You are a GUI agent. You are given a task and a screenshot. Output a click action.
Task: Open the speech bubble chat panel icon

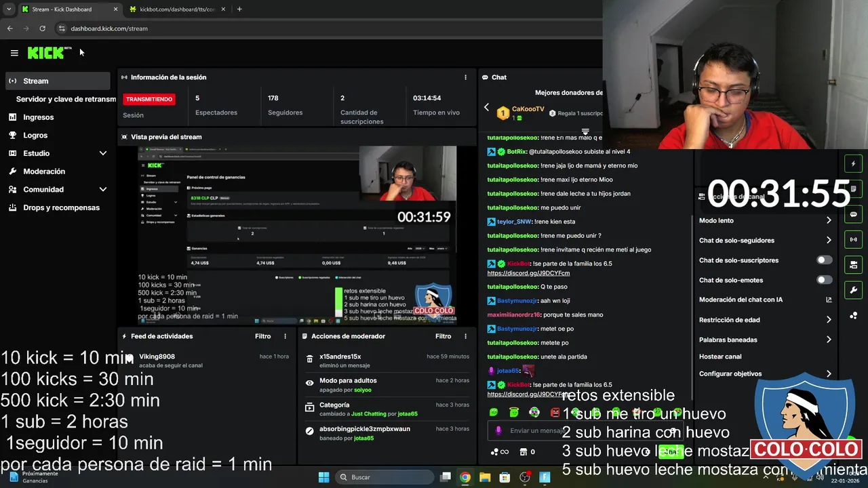pyautogui.click(x=853, y=214)
